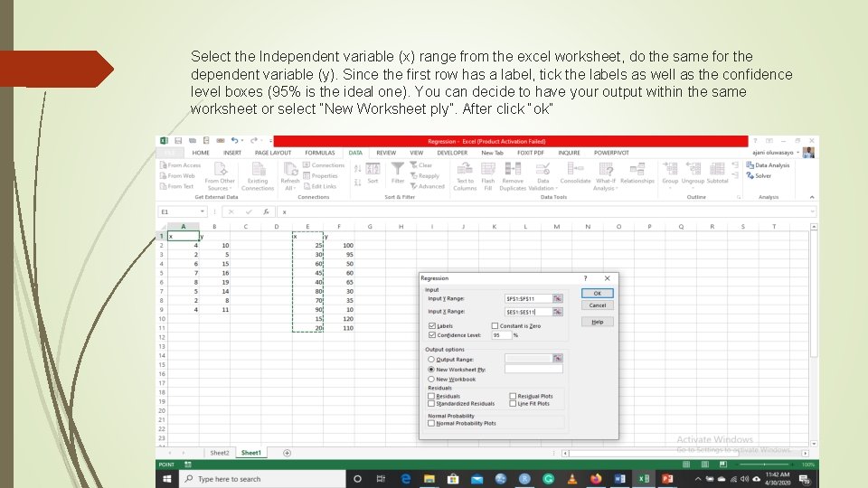Enable the Residuals checkbox
This screenshot has height=488, width=868.
[x=431, y=396]
